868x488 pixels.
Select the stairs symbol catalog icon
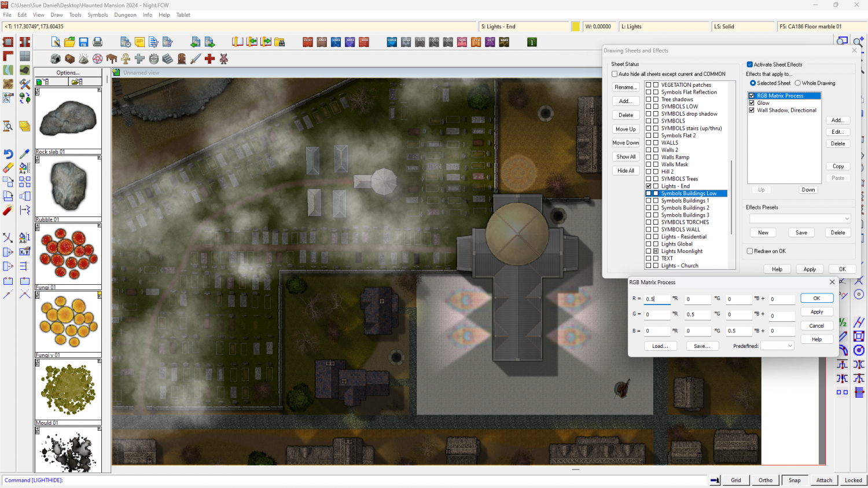tap(167, 58)
